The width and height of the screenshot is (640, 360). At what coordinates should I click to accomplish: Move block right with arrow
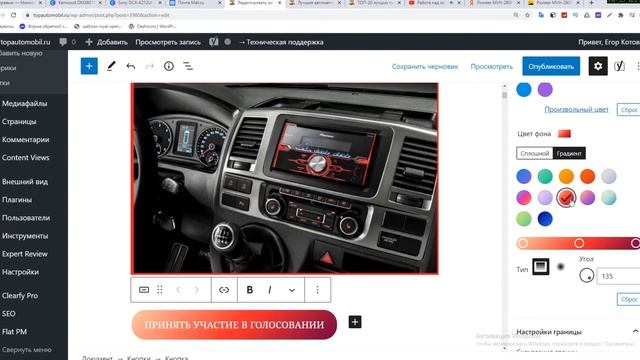[197, 290]
